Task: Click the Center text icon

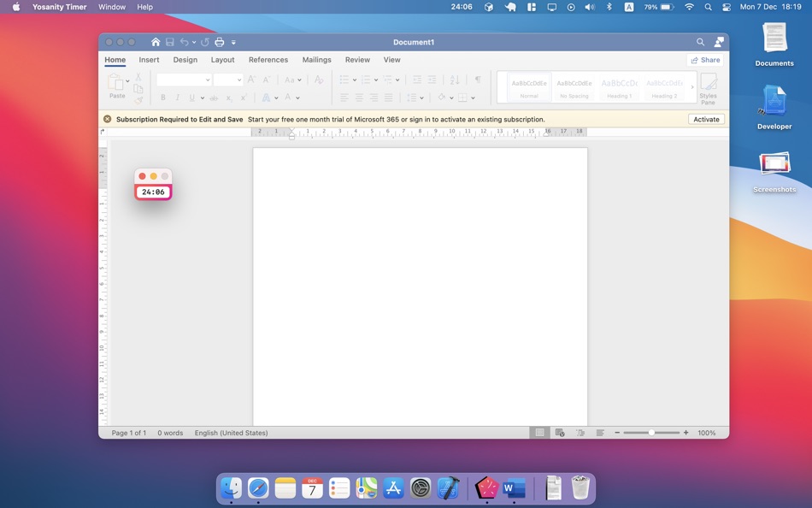Action: 359,97
